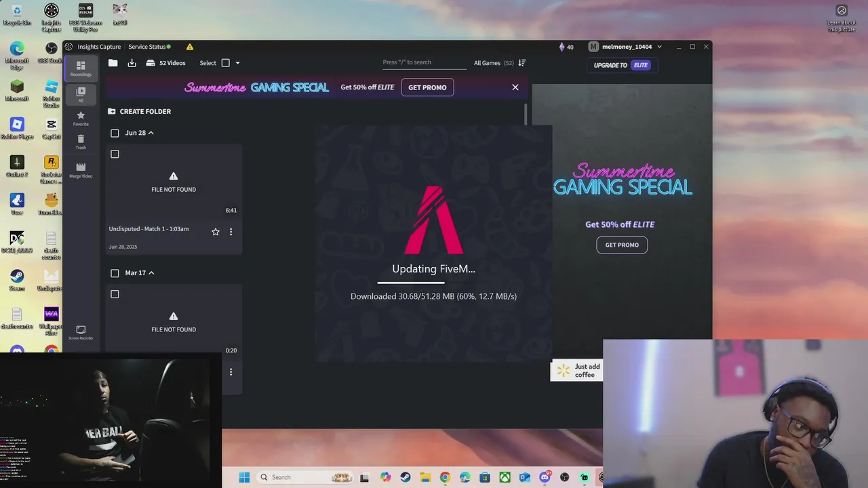Open the Recycle Bin desktop icon
This screenshot has width=868, height=488.
tap(17, 14)
